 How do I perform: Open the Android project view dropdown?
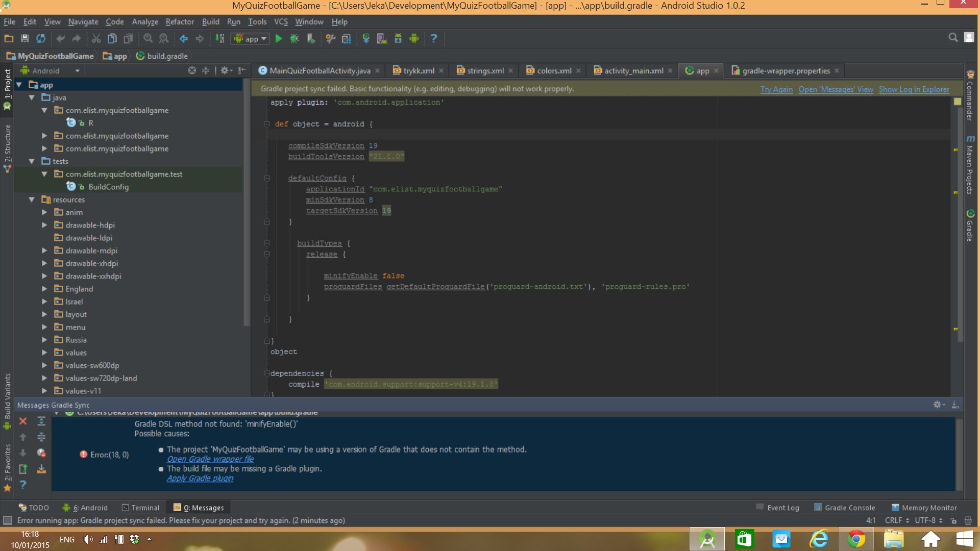coord(50,71)
